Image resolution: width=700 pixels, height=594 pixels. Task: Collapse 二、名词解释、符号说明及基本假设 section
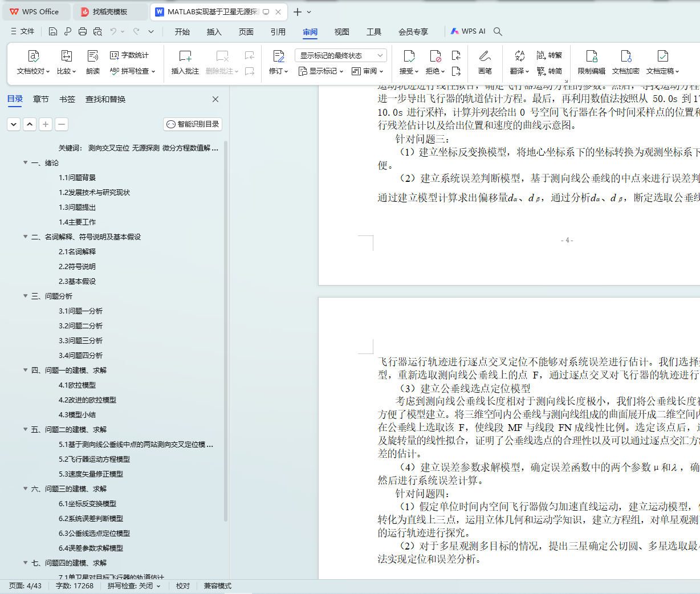[25, 237]
